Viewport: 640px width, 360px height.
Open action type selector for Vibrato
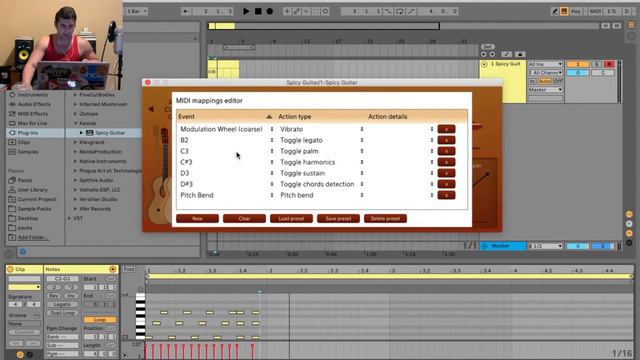coord(362,129)
